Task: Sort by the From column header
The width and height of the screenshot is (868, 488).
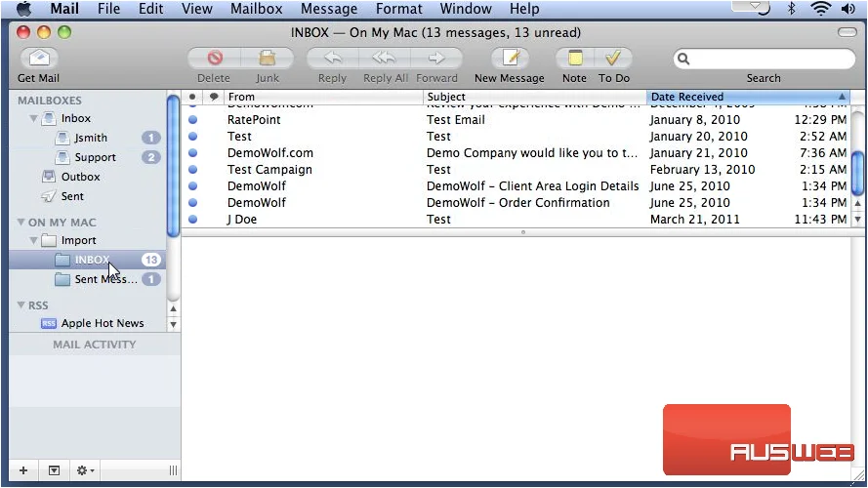Action: coord(323,97)
